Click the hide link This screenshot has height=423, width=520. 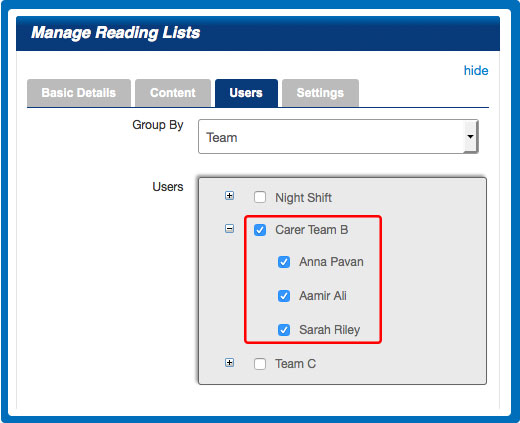(x=476, y=71)
